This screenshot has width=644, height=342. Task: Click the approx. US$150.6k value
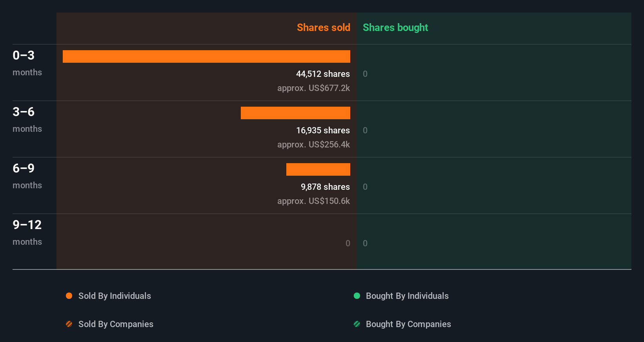click(x=313, y=201)
